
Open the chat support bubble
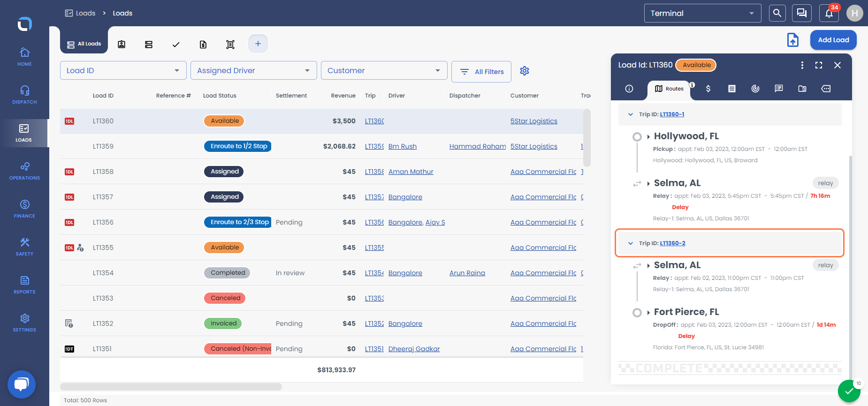coord(22,384)
